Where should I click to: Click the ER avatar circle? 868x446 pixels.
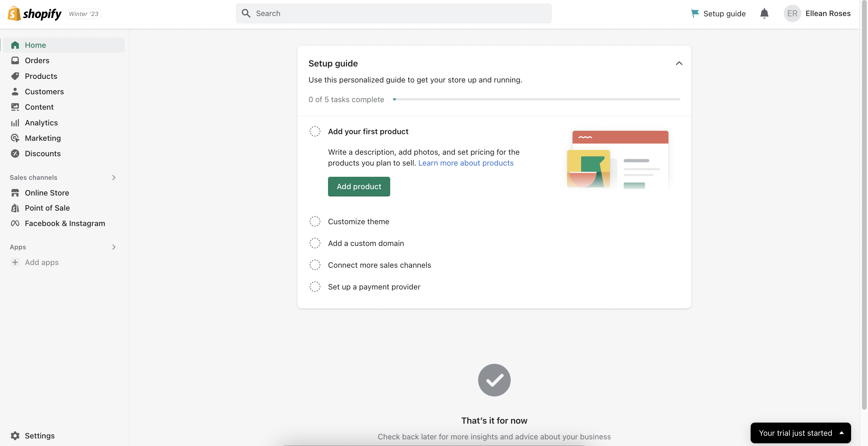[792, 14]
